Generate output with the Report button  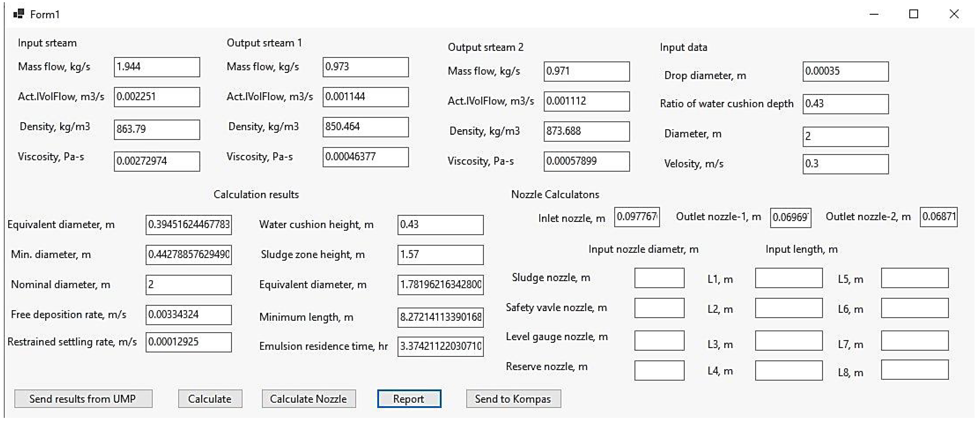(x=409, y=398)
